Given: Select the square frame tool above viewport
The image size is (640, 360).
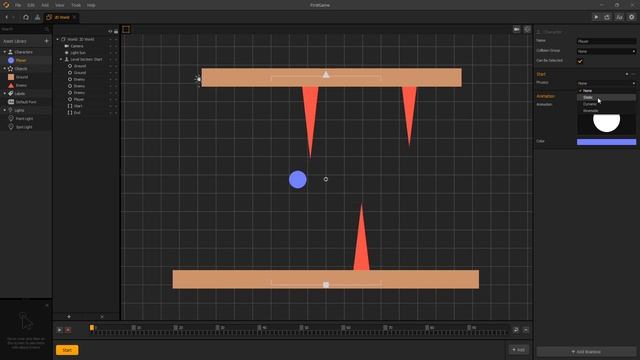Looking at the screenshot, I should coord(126,29).
